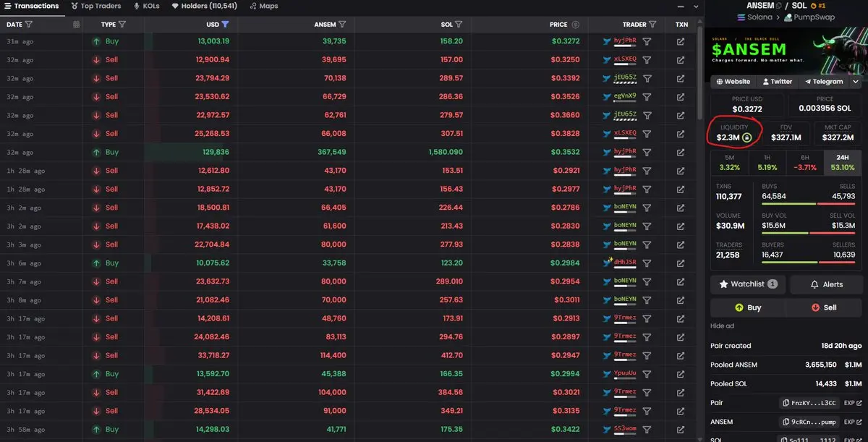Open transaction link for 13,003.19 buy row
This screenshot has width=868, height=442.
(681, 42)
